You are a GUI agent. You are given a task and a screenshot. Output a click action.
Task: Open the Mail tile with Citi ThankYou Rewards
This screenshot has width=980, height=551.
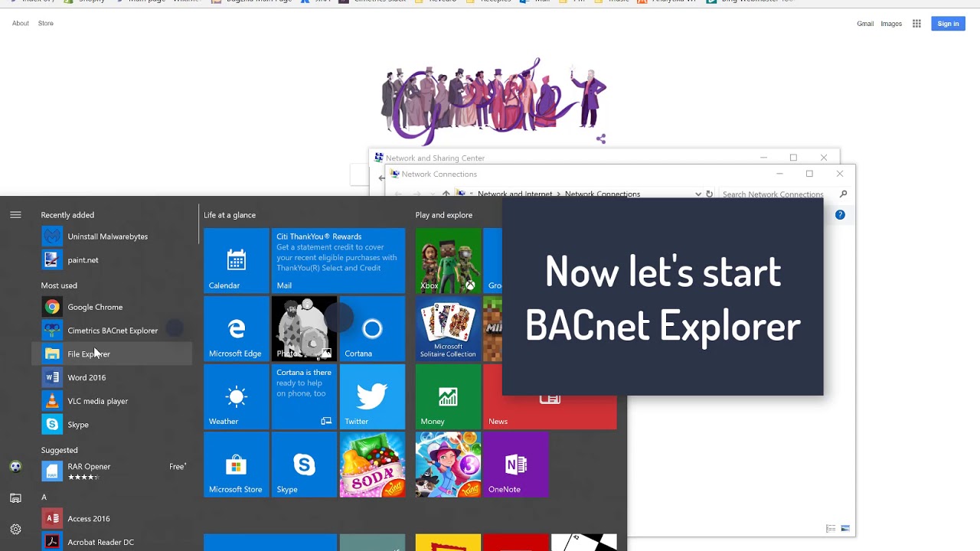(x=338, y=261)
